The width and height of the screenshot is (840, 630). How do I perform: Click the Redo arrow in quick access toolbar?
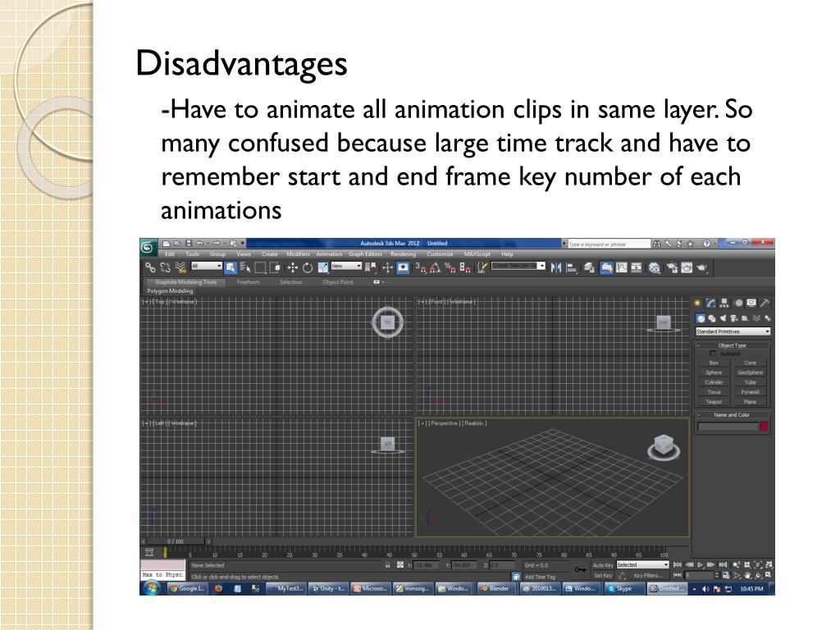pos(216,243)
